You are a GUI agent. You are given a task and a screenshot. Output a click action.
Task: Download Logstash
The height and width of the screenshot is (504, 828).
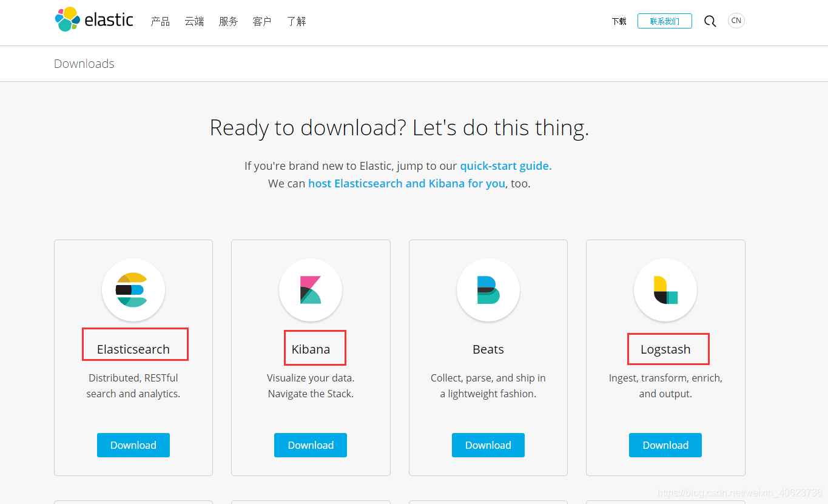click(665, 445)
